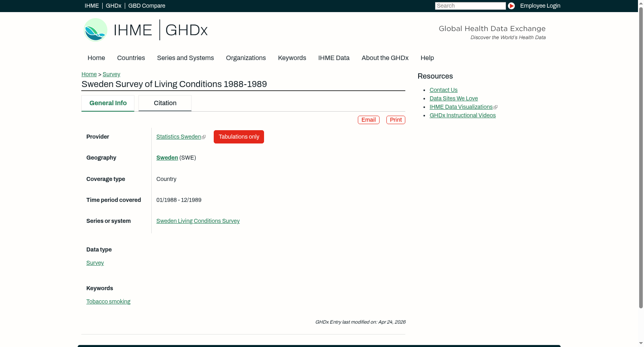Click the GHDx Entry last modified text

pos(360,322)
